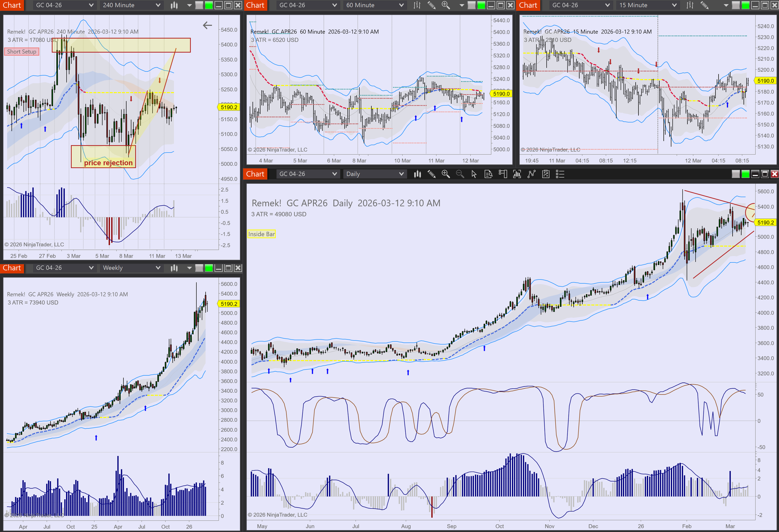779x532 pixels.
Task: Click zoom in magnifier on Daily chart
Action: [x=446, y=174]
